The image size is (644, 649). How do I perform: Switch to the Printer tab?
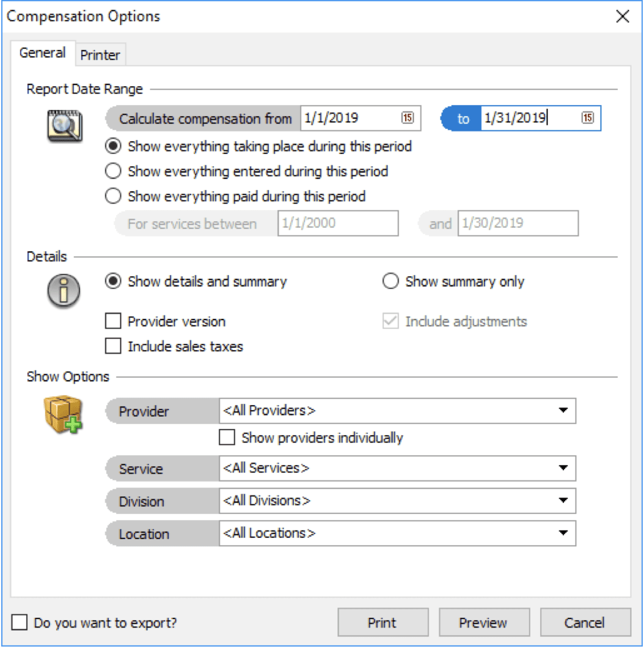pyautogui.click(x=100, y=55)
